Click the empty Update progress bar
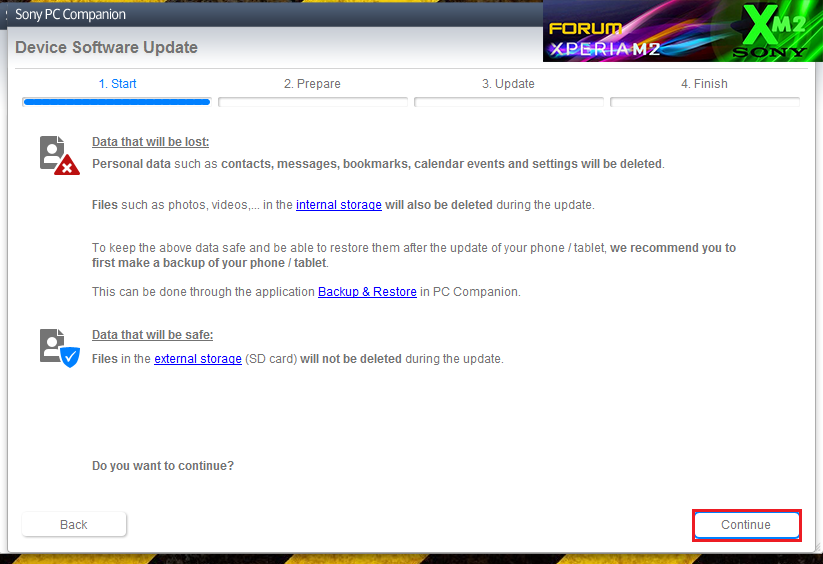This screenshot has width=823, height=564. (x=509, y=102)
